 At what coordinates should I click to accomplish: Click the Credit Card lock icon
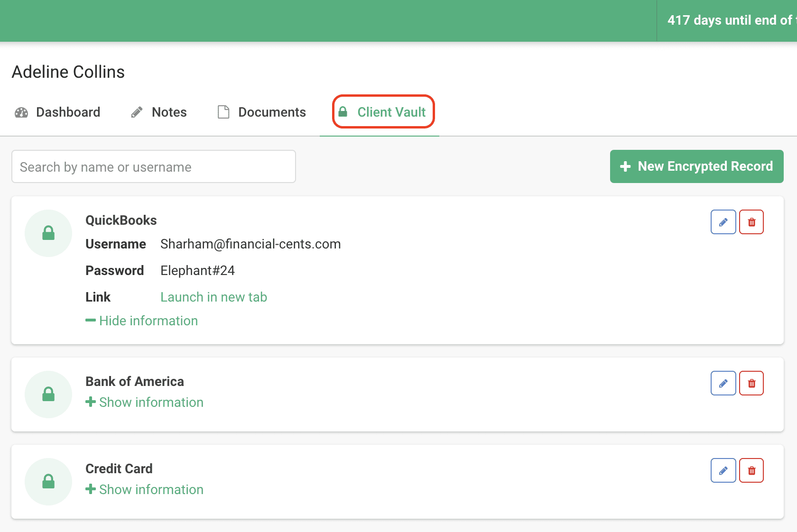(x=48, y=482)
